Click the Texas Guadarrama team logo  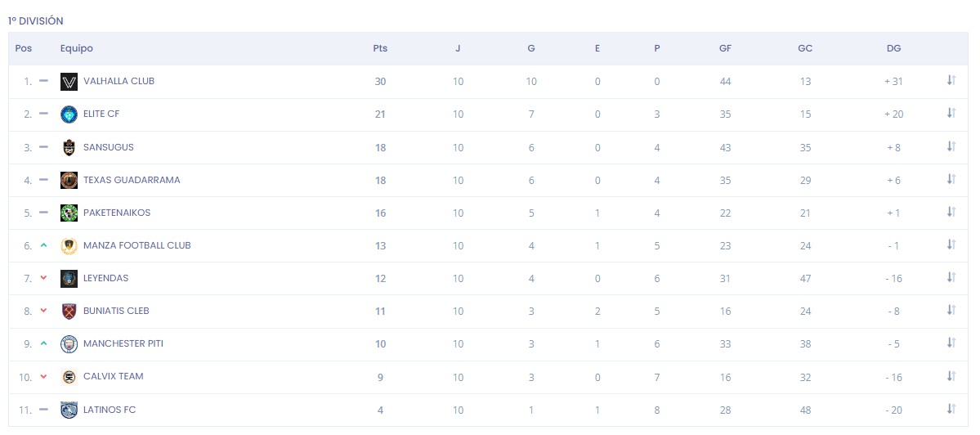coord(69,180)
